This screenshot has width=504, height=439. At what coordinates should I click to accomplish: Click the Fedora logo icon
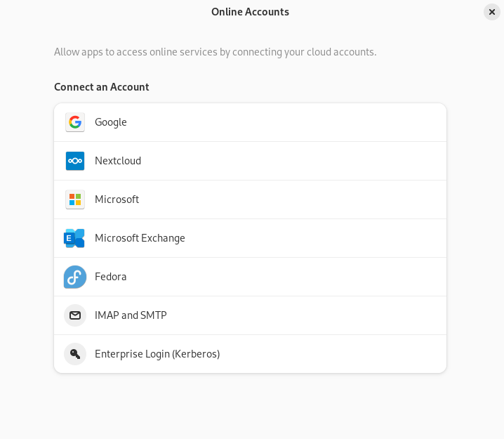(75, 277)
